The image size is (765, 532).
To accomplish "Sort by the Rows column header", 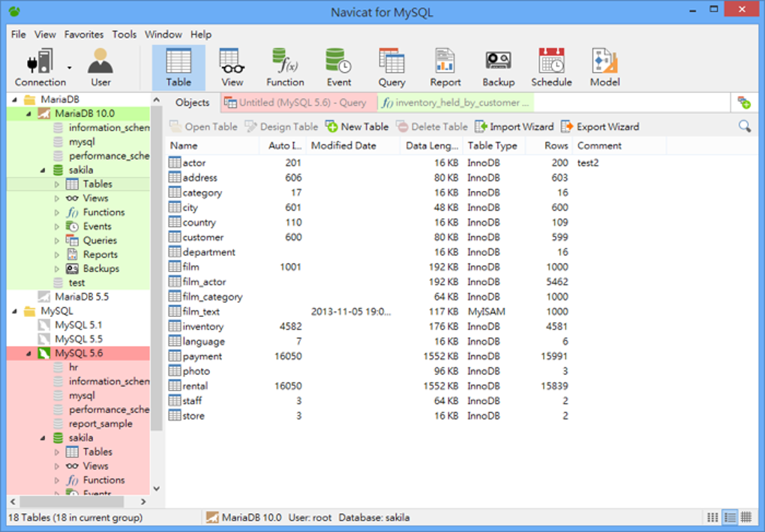I will [549, 146].
